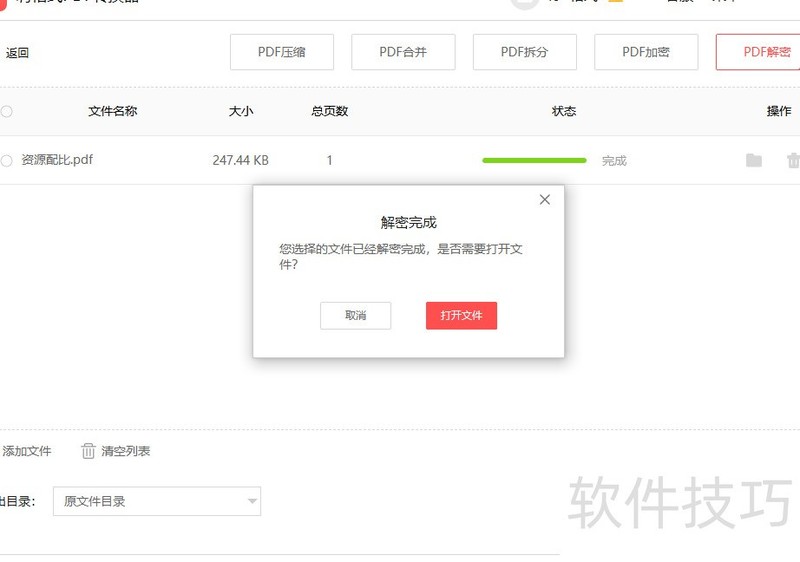Select the 资源配比.pdf row radio button
The image size is (800, 562).
click(6, 161)
